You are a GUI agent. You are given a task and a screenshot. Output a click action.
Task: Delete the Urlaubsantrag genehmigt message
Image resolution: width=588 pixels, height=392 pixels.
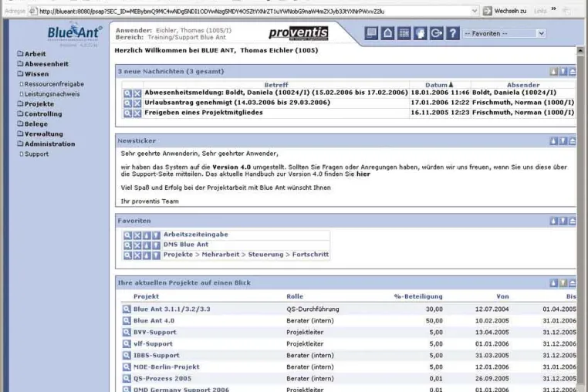click(x=137, y=103)
